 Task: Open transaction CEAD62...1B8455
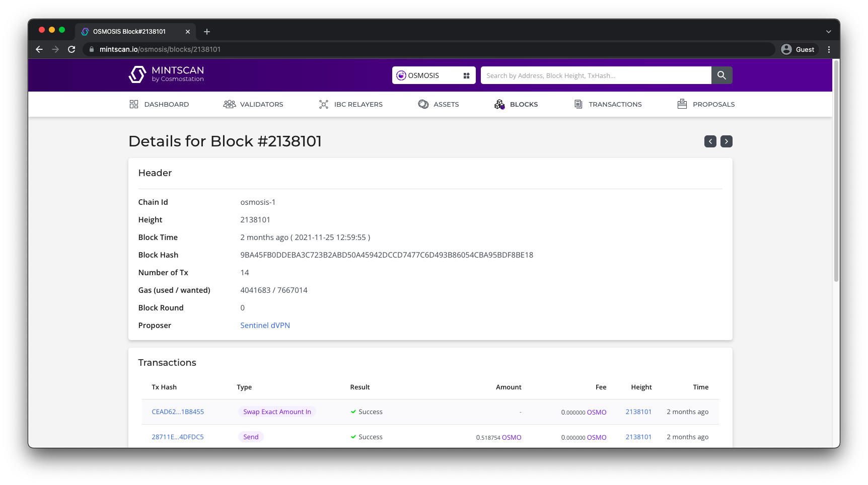pos(178,412)
